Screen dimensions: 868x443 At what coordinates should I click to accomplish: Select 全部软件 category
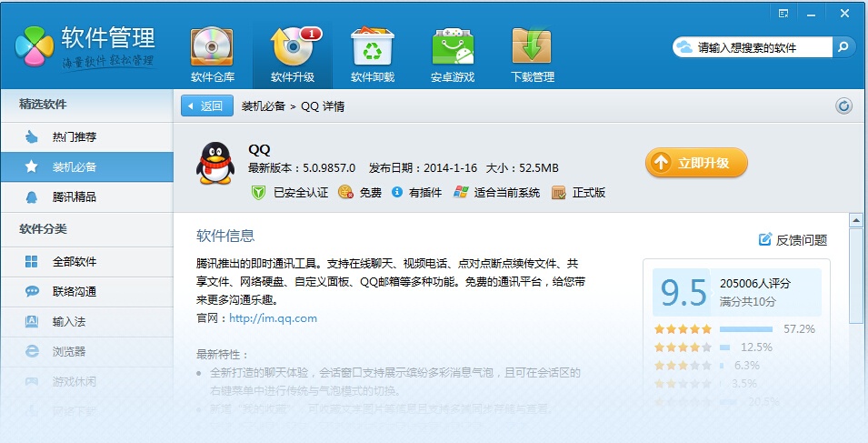click(x=87, y=261)
